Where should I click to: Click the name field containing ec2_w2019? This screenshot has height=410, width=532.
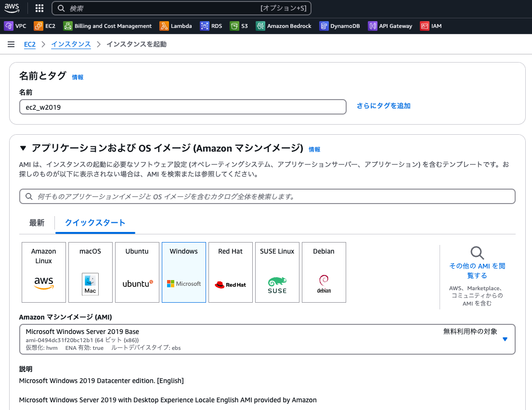point(183,107)
